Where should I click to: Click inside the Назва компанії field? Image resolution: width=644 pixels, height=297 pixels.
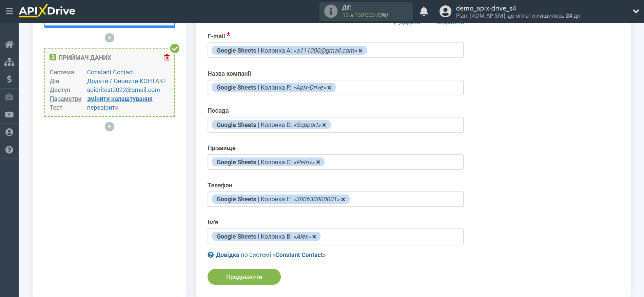[336, 88]
